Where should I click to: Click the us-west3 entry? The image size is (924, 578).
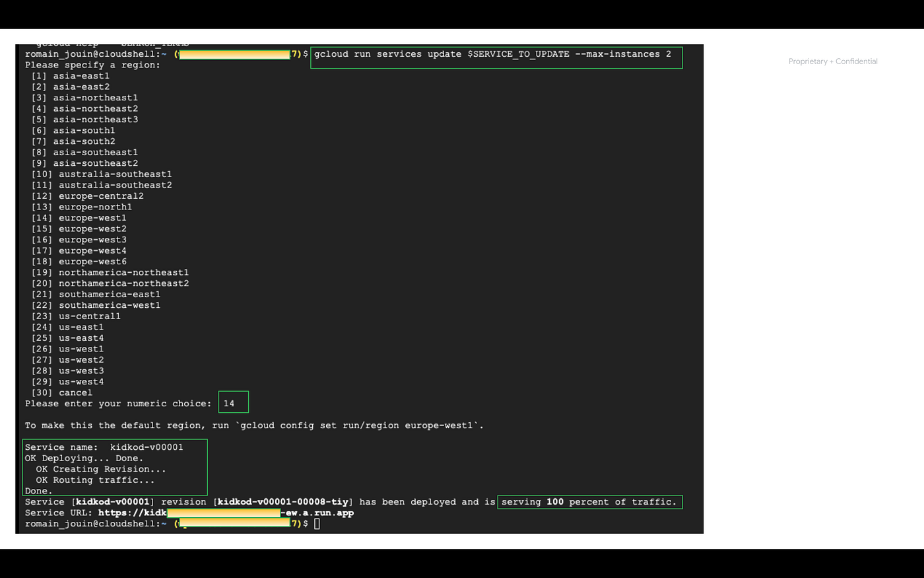click(x=67, y=370)
